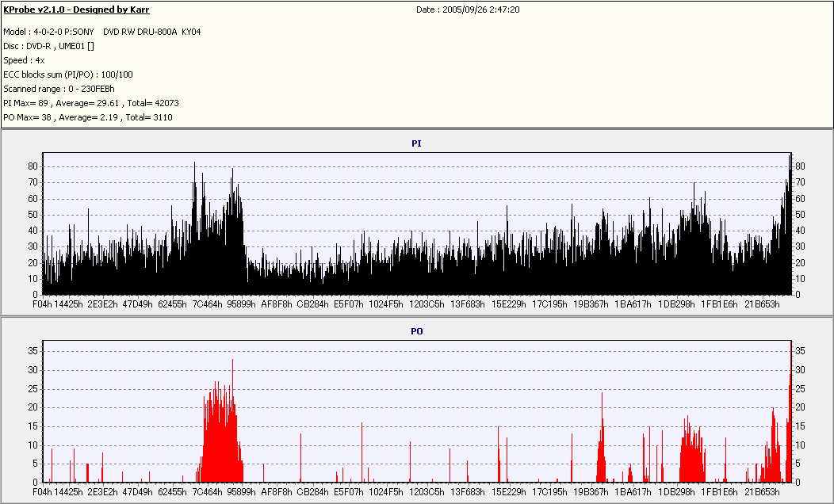Click the 35 tick on PO right axis
Screen dimensions: 834x504
(x=800, y=351)
